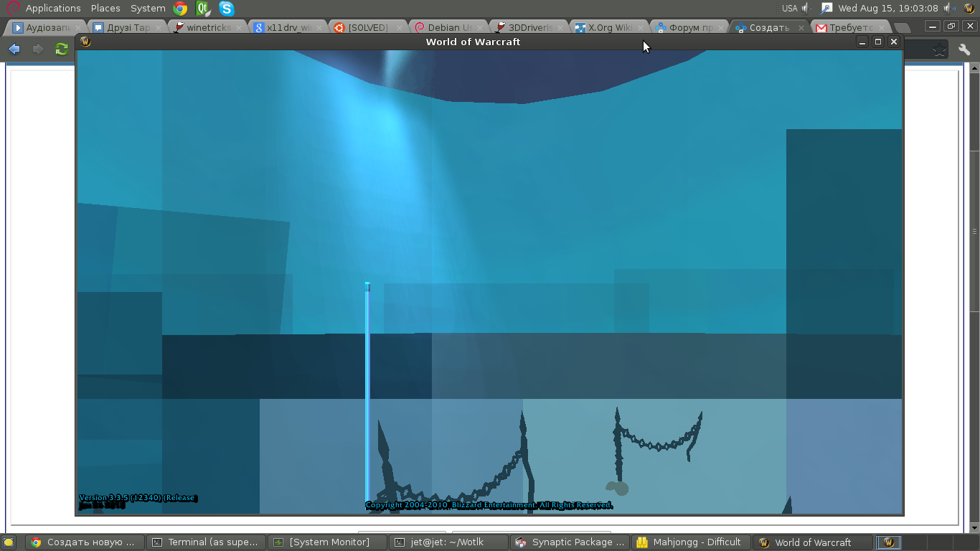Close the [SOLVED] browser tab
The width and height of the screenshot is (980, 551).
pos(400,28)
